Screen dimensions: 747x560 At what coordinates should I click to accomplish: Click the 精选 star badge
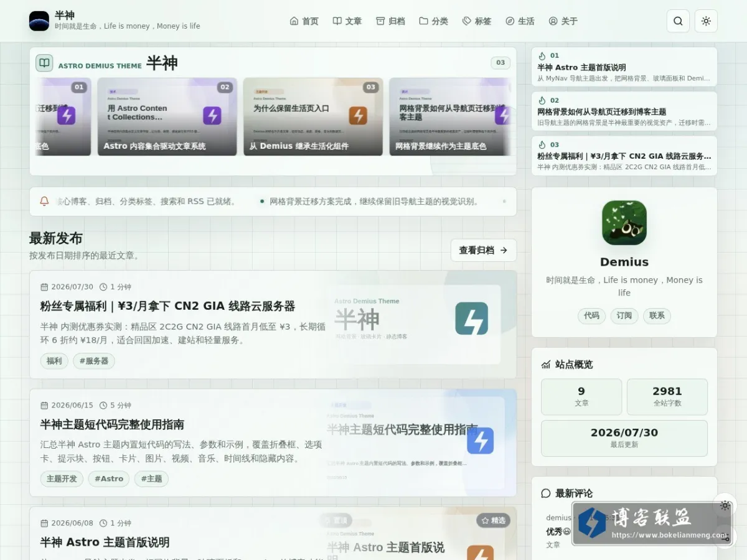point(494,520)
